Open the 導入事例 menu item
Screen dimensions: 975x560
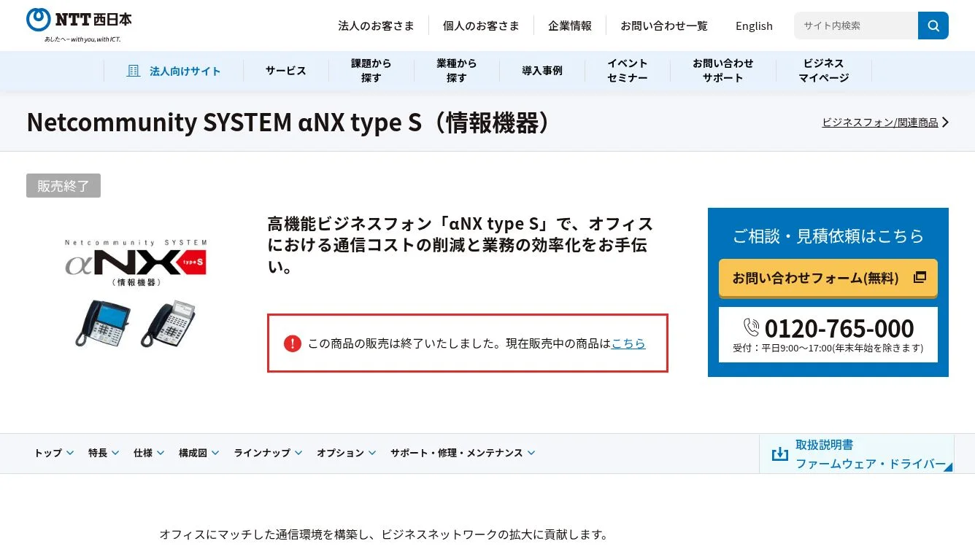point(542,71)
